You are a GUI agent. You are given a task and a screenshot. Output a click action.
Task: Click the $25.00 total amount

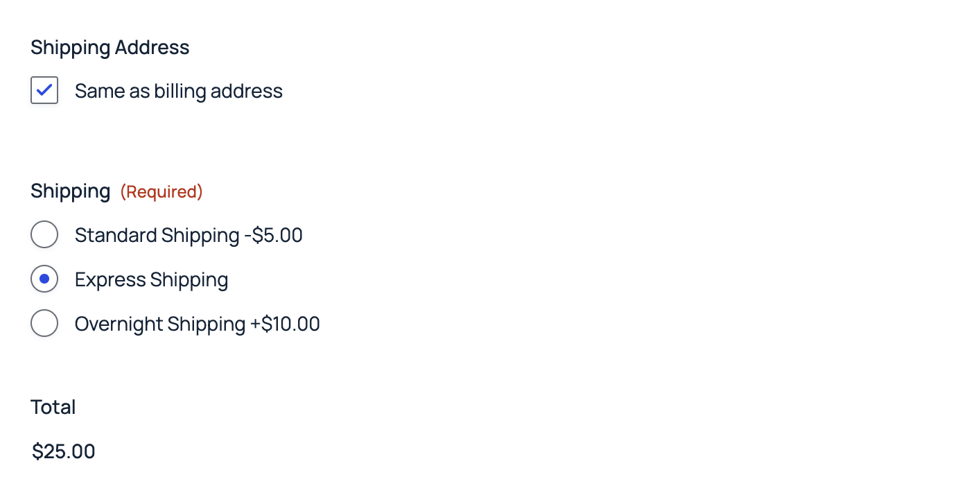(x=64, y=452)
